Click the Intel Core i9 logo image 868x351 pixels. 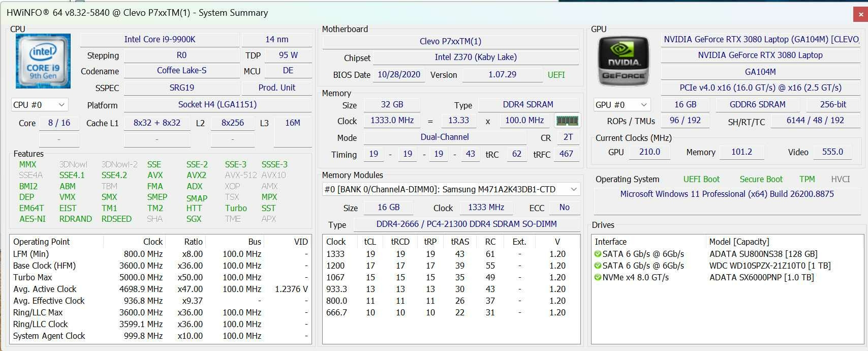point(43,62)
